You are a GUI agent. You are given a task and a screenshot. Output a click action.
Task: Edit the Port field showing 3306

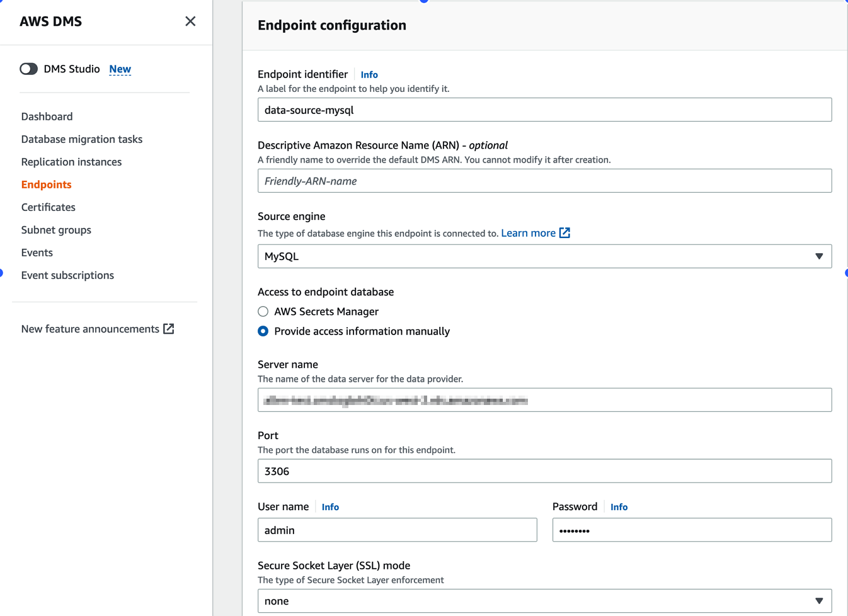click(x=544, y=471)
